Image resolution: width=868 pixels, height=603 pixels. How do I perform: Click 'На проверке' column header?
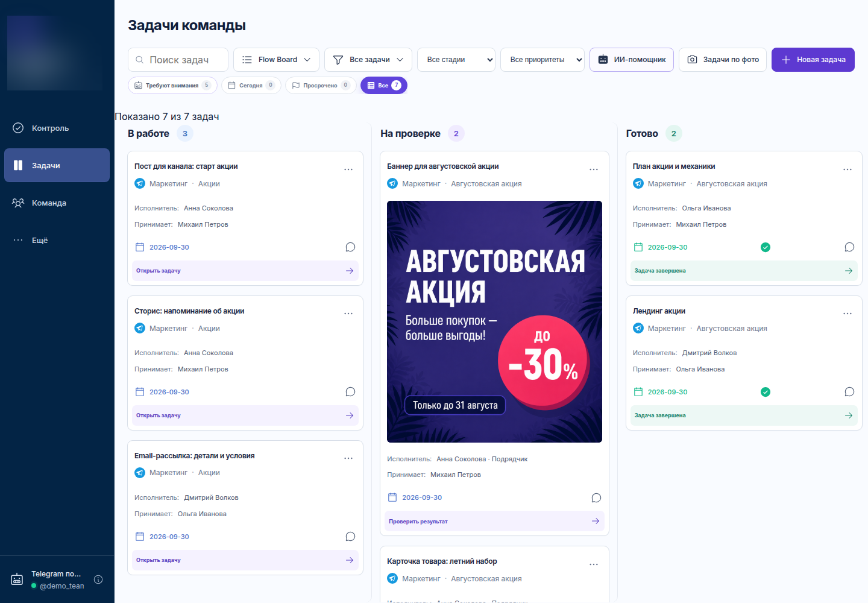(410, 133)
